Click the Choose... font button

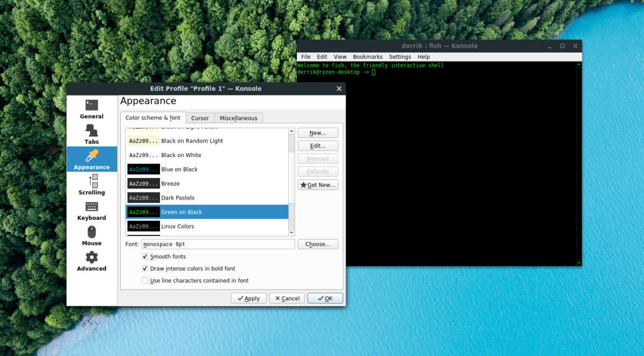(x=318, y=244)
